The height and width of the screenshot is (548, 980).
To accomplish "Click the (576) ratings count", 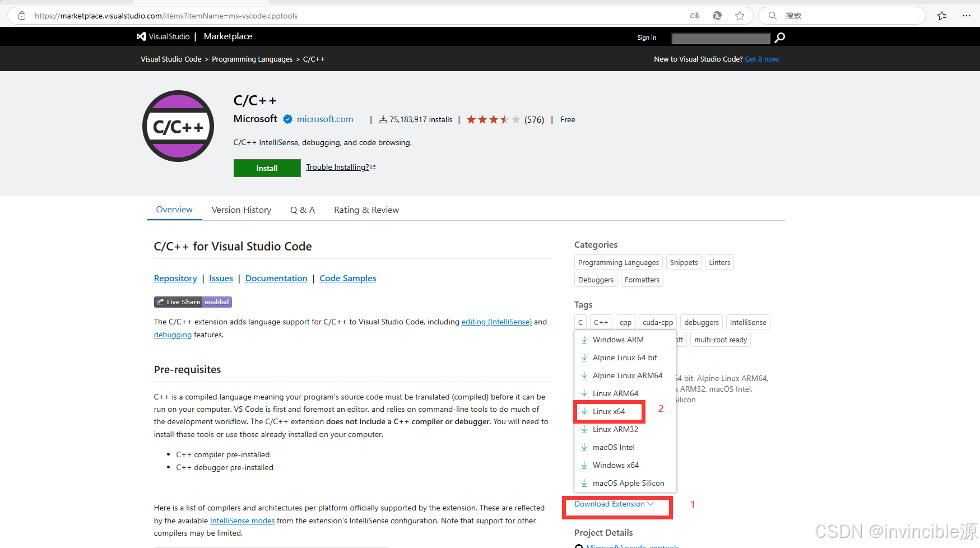I will click(534, 119).
